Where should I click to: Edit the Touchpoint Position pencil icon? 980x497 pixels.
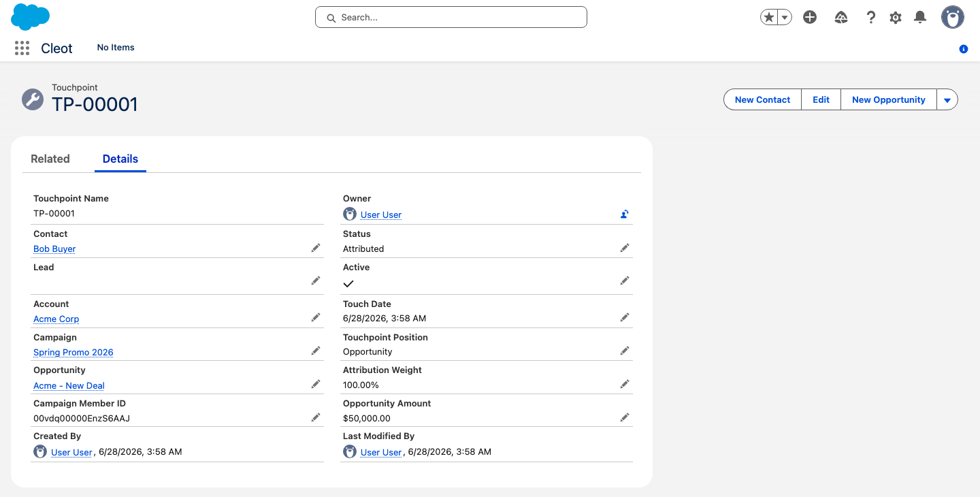(x=625, y=351)
